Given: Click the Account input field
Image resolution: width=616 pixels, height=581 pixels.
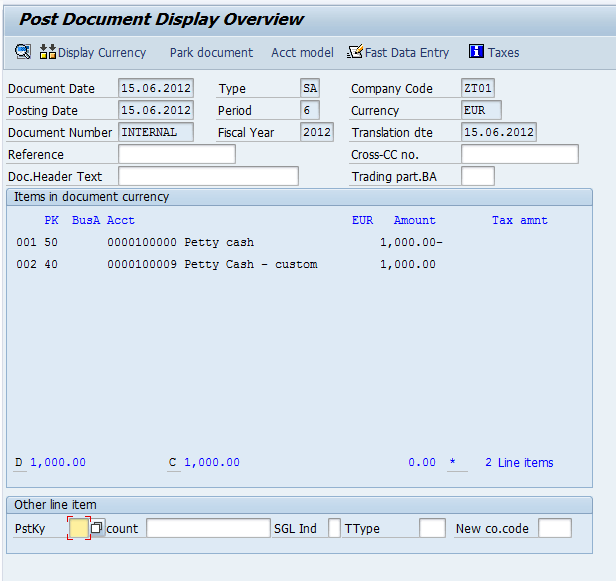Looking at the screenshot, I should tap(208, 528).
